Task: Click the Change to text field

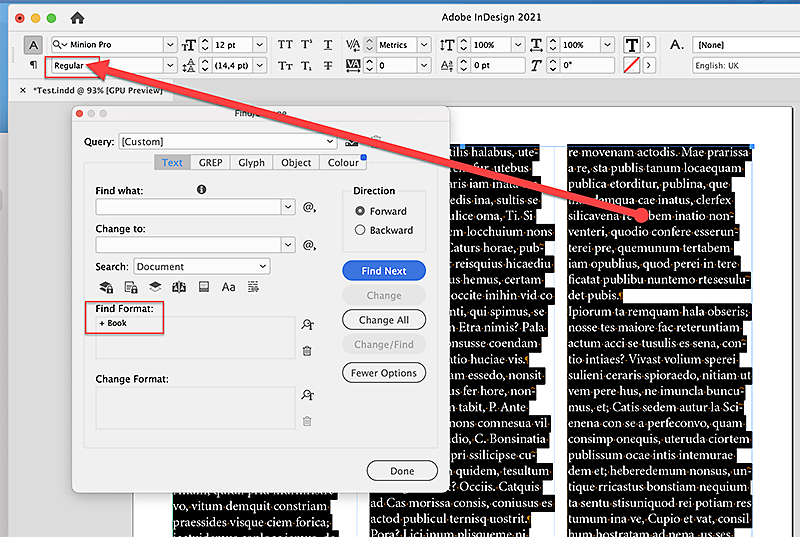Action: click(188, 245)
